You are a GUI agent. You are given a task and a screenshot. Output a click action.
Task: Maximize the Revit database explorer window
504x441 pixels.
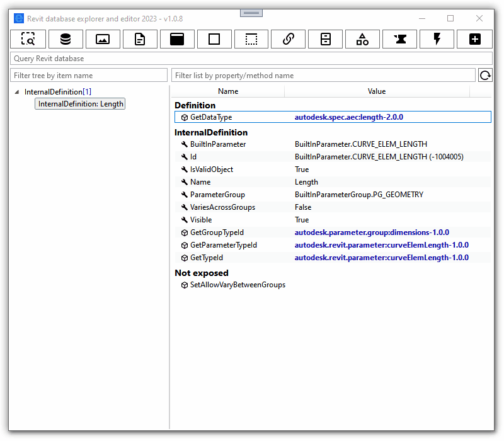point(450,19)
